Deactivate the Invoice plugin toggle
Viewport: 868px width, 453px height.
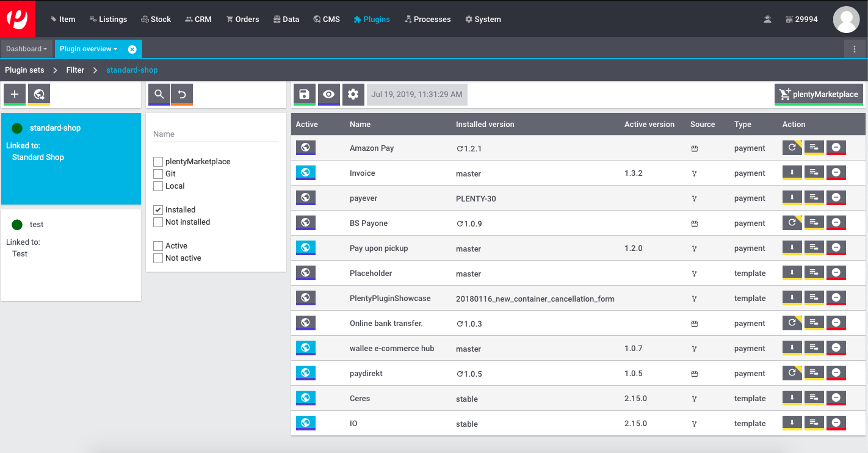point(306,173)
